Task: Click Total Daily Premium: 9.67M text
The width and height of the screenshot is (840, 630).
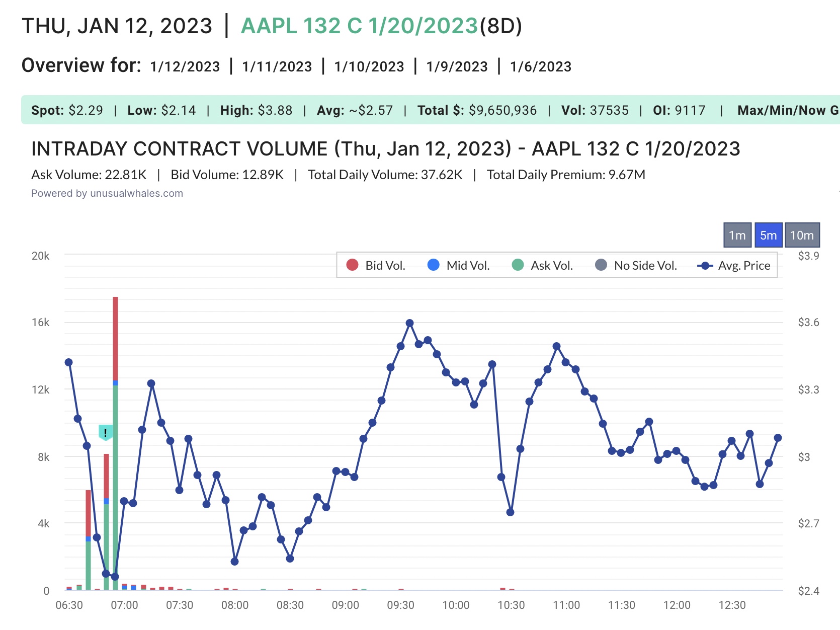Action: pos(566,175)
